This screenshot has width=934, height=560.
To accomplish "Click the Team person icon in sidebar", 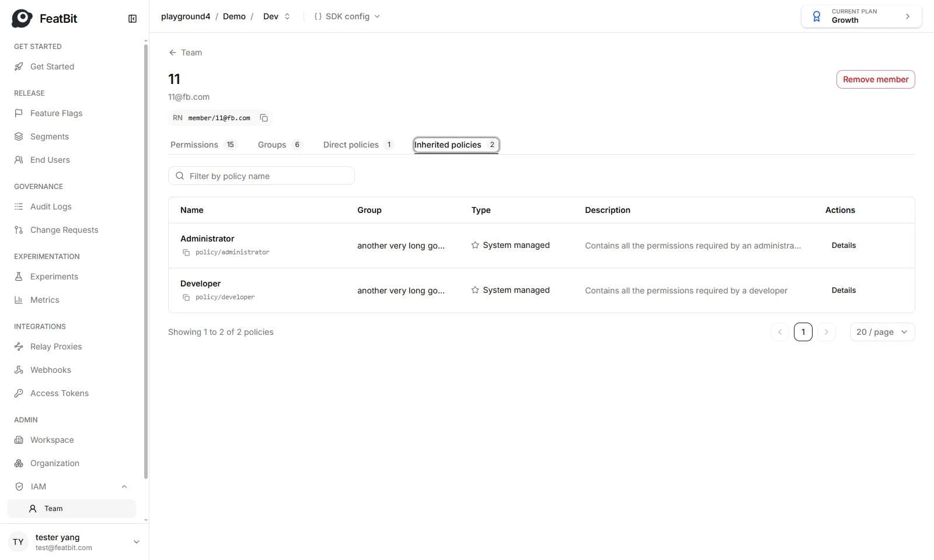I will 33,509.
